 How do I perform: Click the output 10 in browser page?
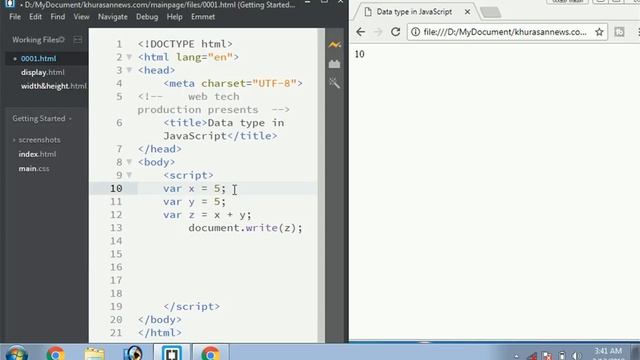click(360, 54)
